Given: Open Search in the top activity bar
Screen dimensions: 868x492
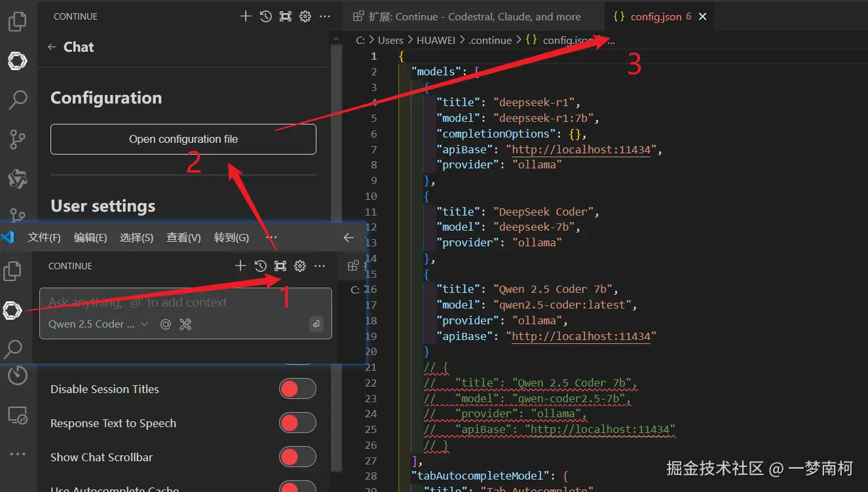Looking at the screenshot, I should coord(17,100).
